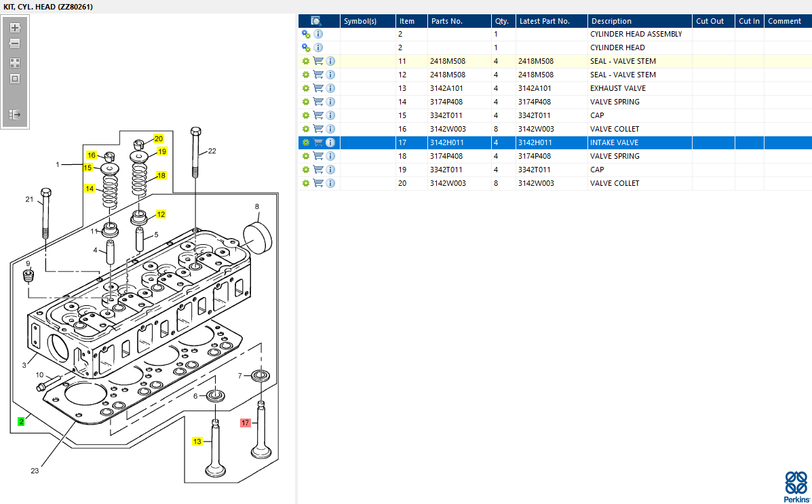Click the list export arrow icon
Screen dimensions: 812x504
point(15,115)
